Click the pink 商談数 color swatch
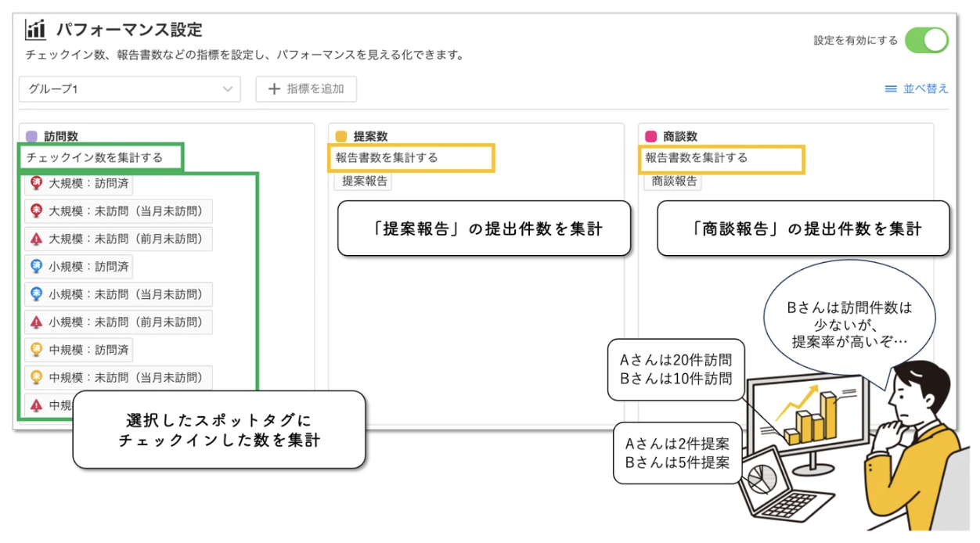The width and height of the screenshot is (980, 543). click(650, 136)
